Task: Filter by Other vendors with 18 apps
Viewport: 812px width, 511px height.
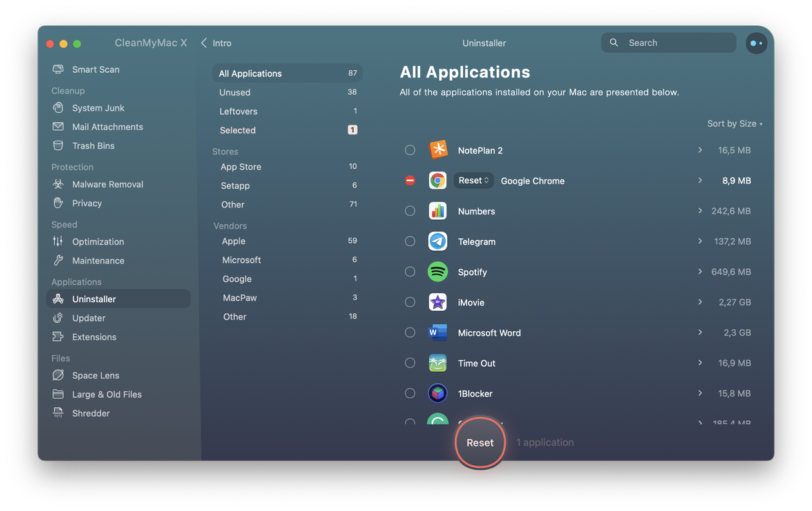Action: pos(287,316)
